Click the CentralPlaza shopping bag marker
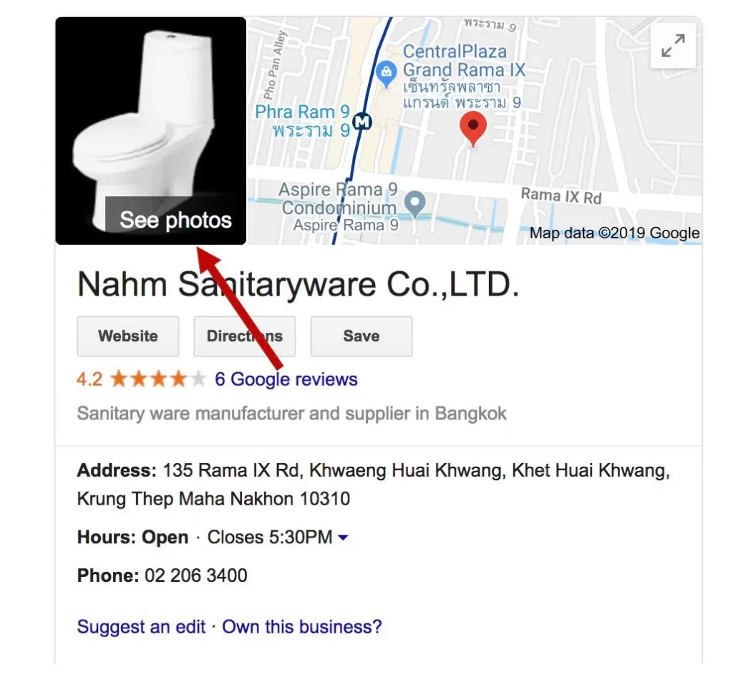This screenshot has height=700, width=733. (x=386, y=74)
